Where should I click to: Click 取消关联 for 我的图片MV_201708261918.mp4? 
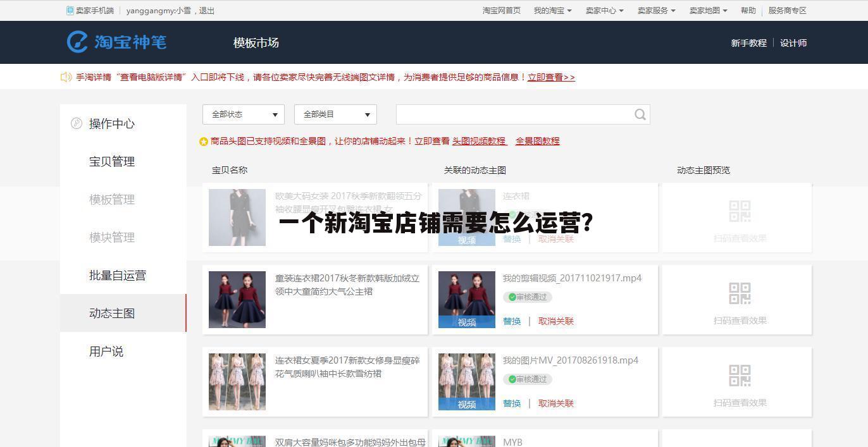pos(556,403)
